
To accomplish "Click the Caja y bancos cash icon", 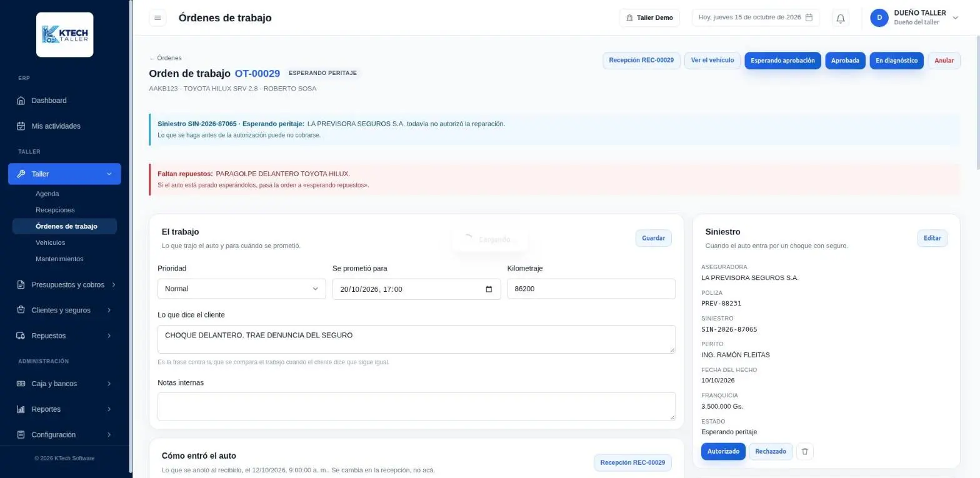I will (21, 384).
